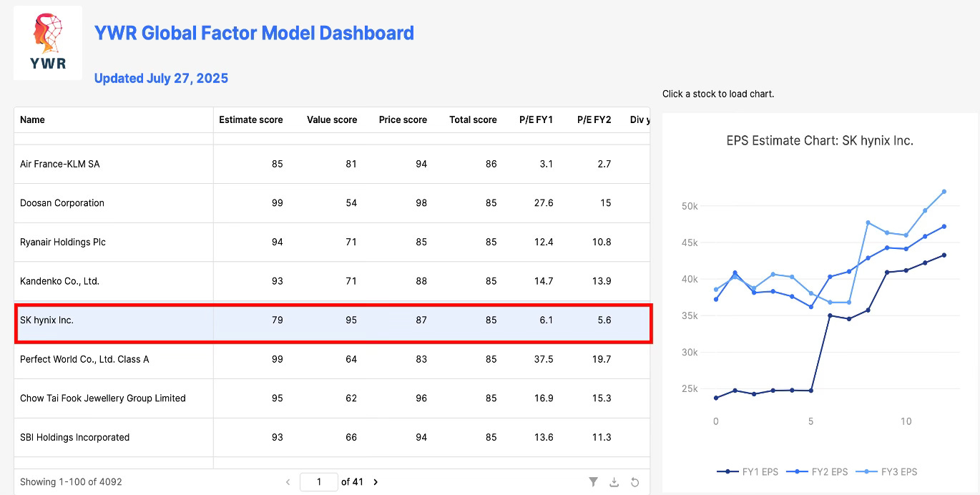Toggle FY1 EPS legend series

(748, 471)
